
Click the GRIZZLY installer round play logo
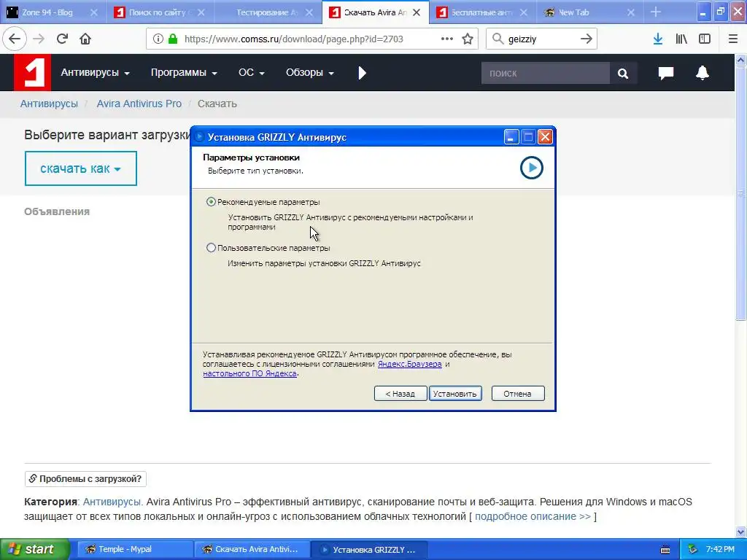point(532,168)
